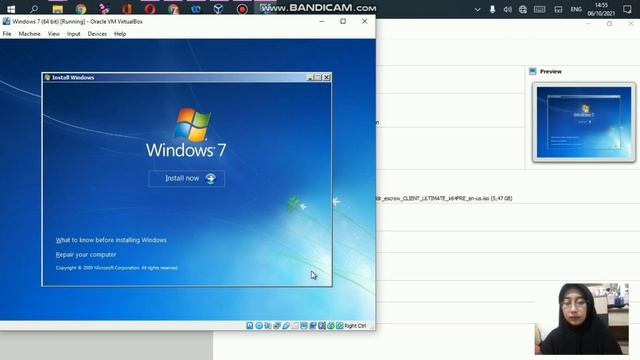Screen dimensions: 640x360
Task: Open the VirtualBox File menu
Action: click(x=7, y=34)
